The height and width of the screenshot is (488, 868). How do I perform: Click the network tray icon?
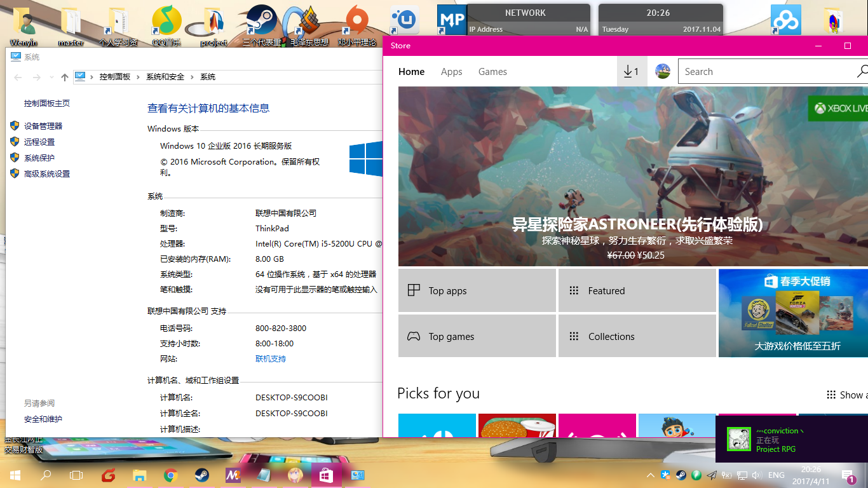point(741,475)
